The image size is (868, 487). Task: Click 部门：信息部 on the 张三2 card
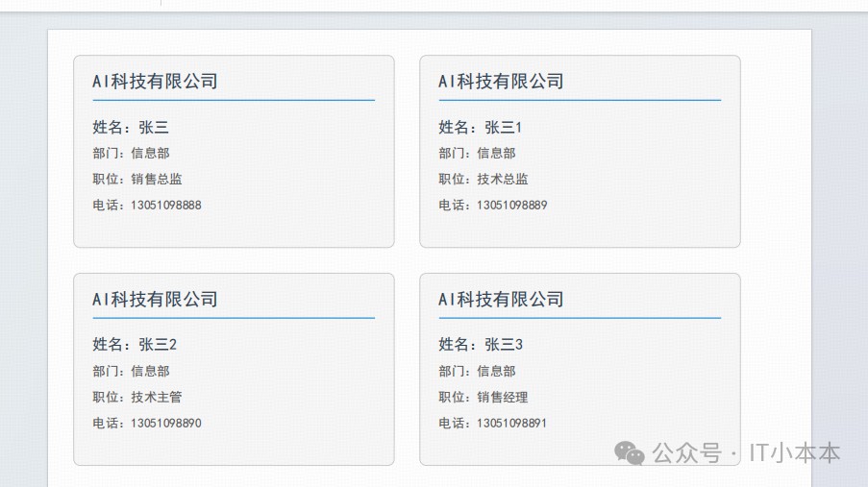tap(131, 372)
